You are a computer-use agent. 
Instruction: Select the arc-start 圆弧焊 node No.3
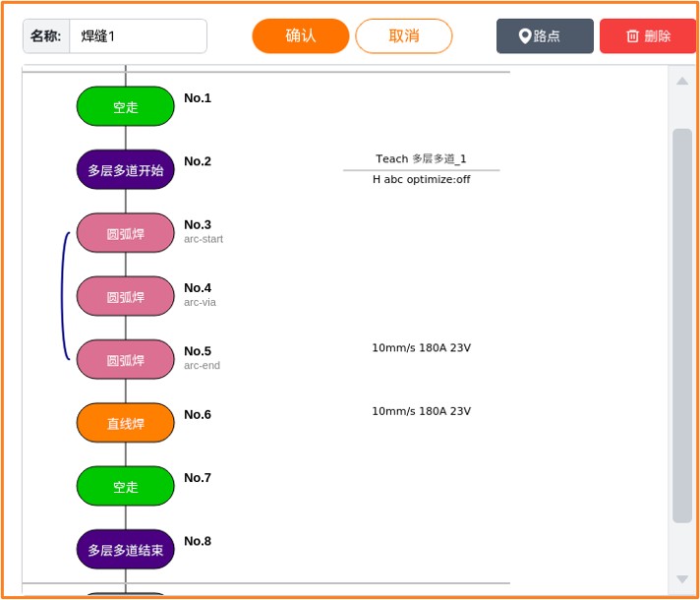coord(126,233)
